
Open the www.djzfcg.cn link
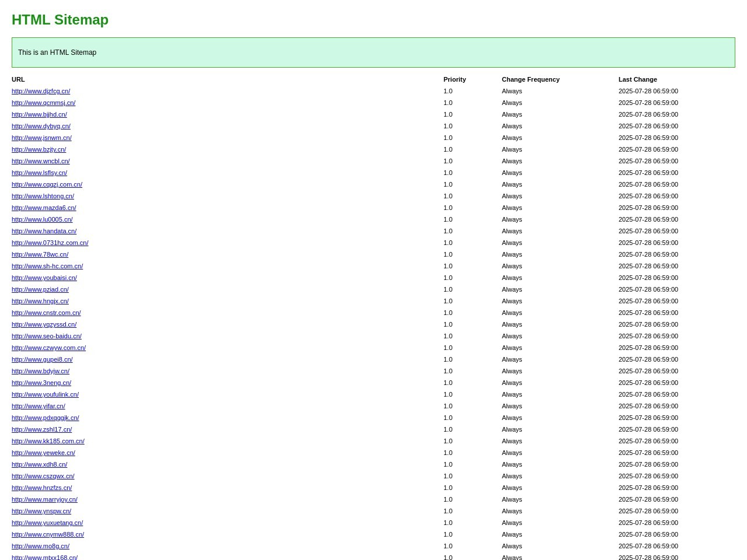pyautogui.click(x=41, y=91)
